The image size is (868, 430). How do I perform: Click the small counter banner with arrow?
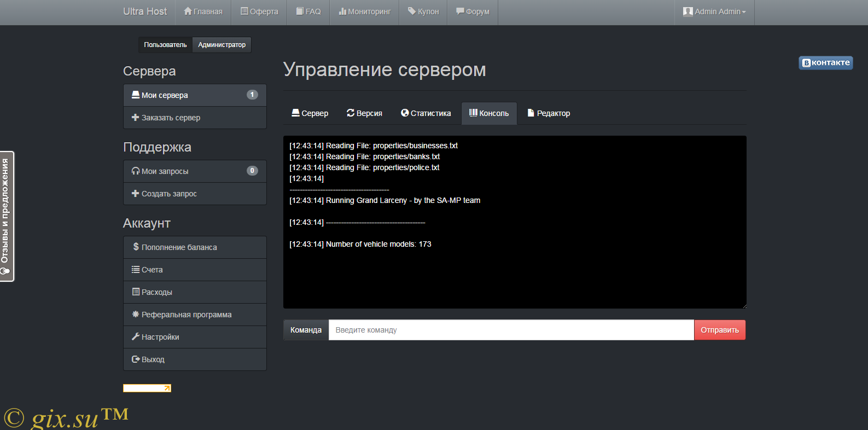[147, 388]
